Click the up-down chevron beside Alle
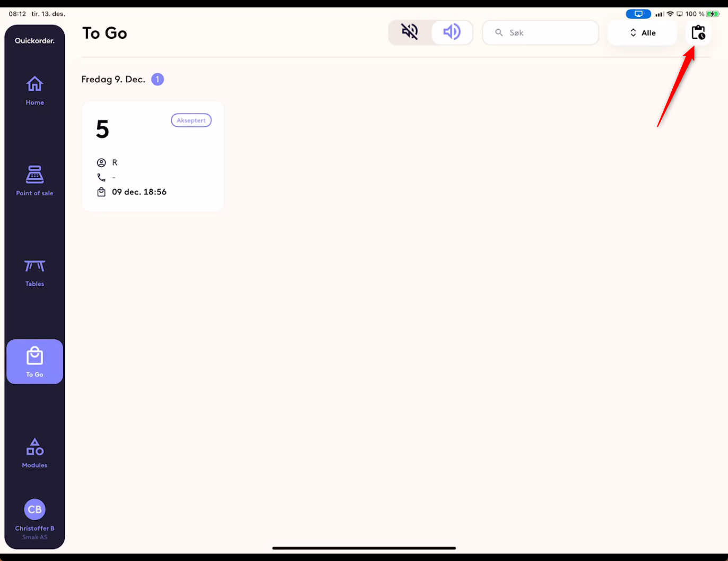Viewport: 728px width, 561px height. point(633,33)
